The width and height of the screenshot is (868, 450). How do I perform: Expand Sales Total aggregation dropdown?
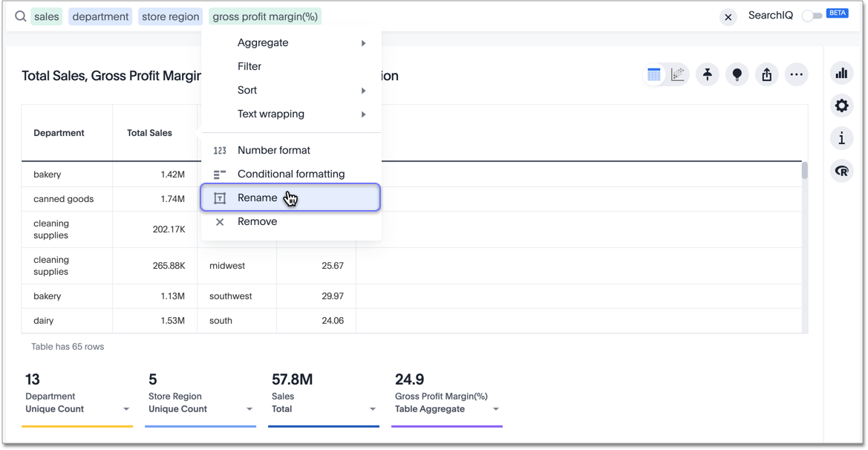click(373, 409)
